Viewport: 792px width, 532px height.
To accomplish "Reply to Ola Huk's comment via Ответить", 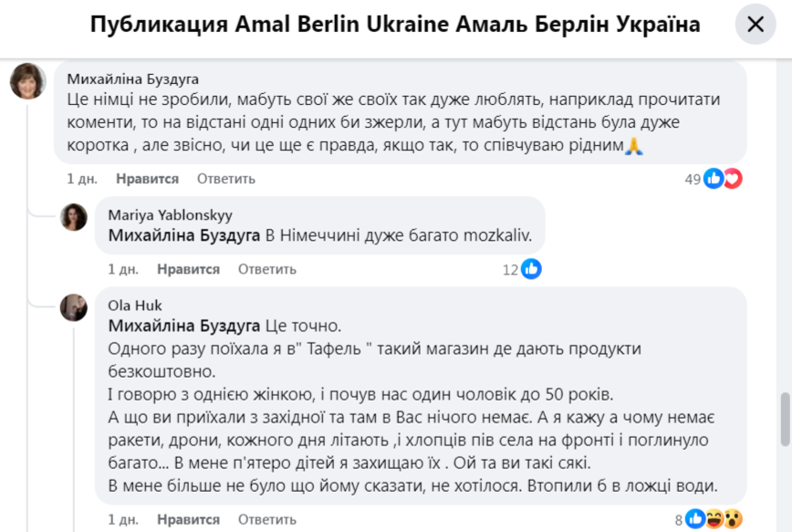I will [x=267, y=519].
